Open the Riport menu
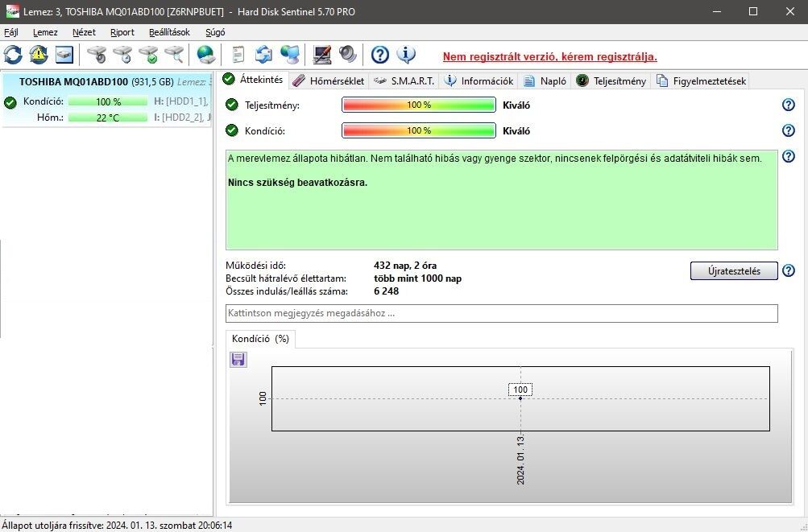This screenshot has height=532, width=808. (x=122, y=32)
